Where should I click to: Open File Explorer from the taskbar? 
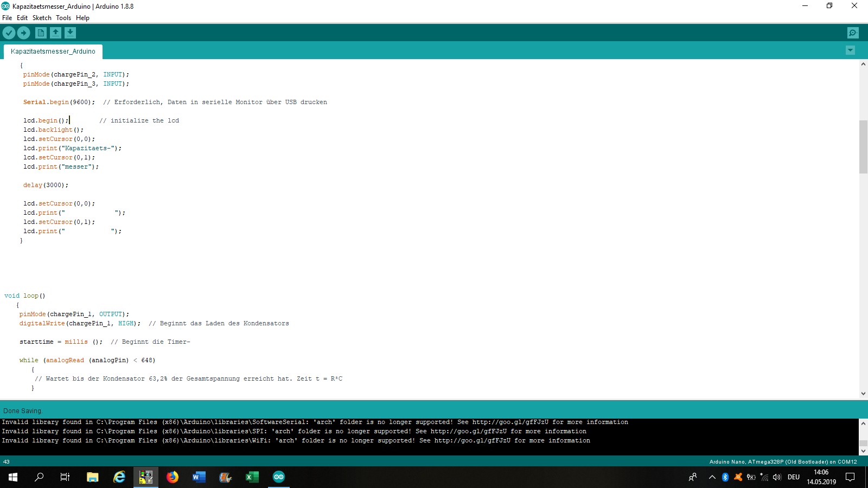tap(93, 477)
